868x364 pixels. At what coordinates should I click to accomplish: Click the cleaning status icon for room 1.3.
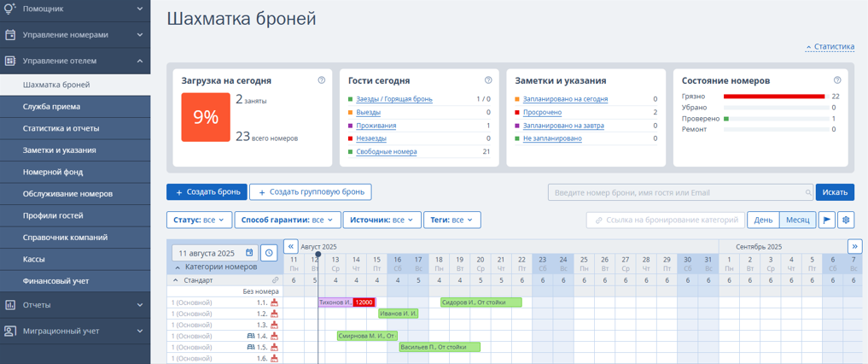274,325
